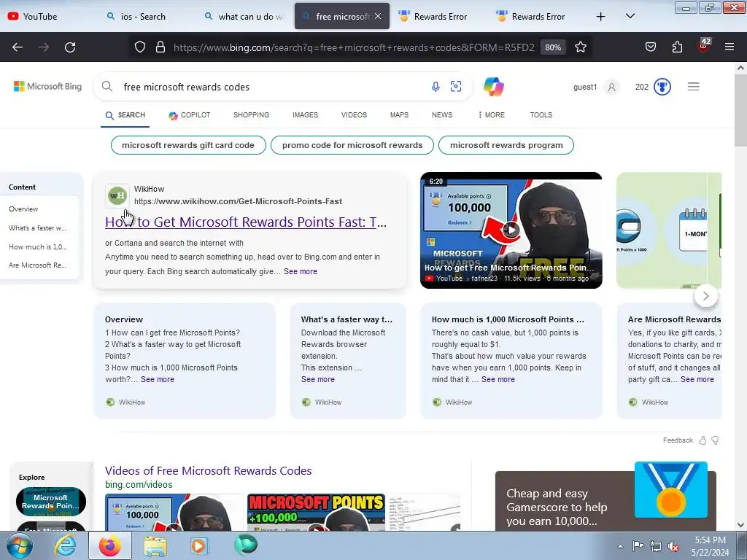The height and width of the screenshot is (560, 747).
Task: Open the Copilot colorful icon beside search box
Action: 494,87
